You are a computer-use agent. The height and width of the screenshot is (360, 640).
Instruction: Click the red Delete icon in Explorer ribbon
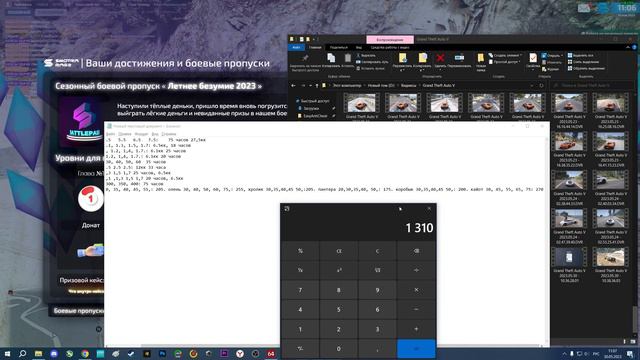440,58
